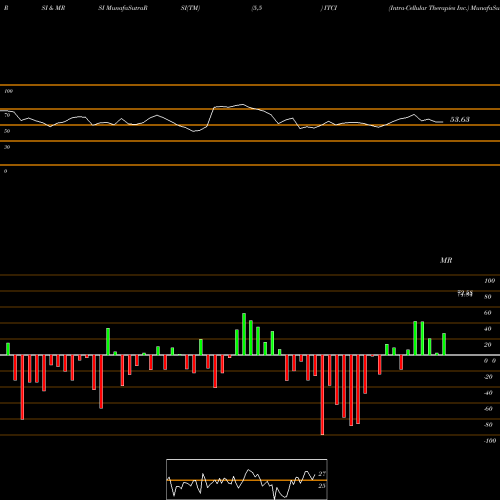Click the RSI value label 53.63

[x=460, y=119]
